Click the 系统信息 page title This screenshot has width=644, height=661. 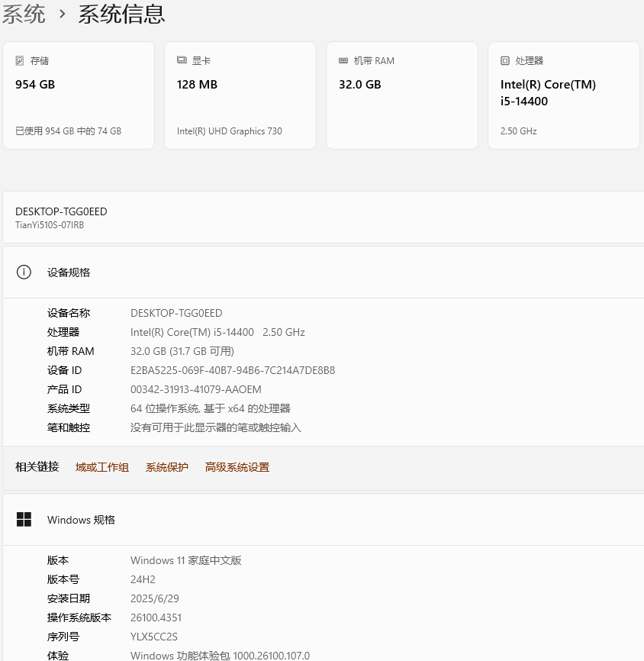point(121,14)
